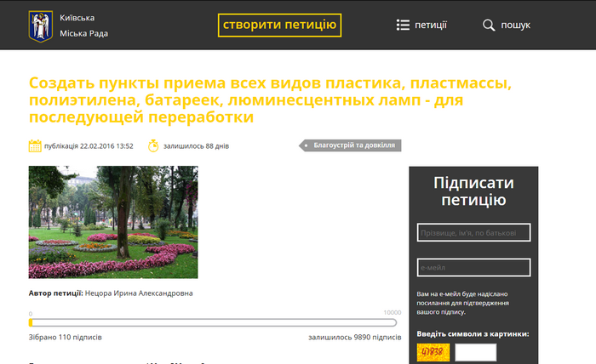Click author name Нецора Ирина Александровна
The width and height of the screenshot is (596, 364).
pyautogui.click(x=139, y=293)
